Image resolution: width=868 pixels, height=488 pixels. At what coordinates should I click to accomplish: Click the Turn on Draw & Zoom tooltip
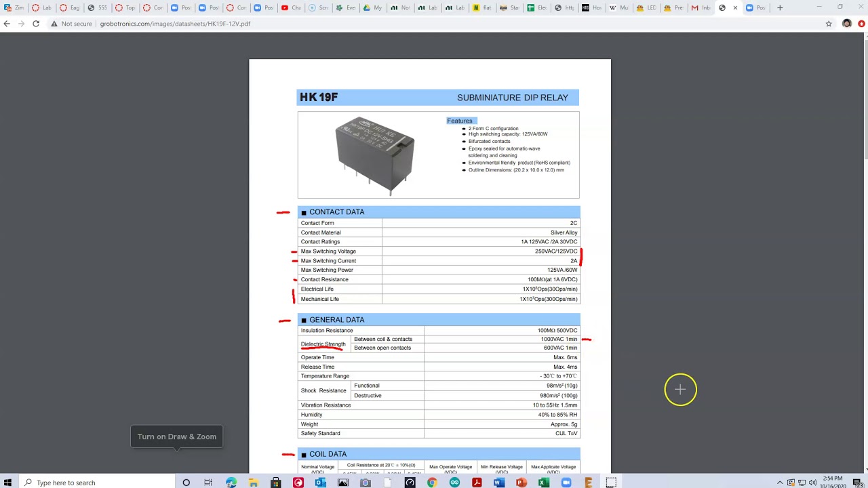pos(177,436)
